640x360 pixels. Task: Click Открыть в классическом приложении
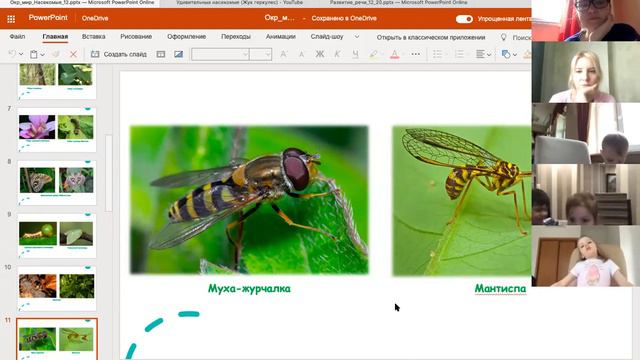pos(431,37)
